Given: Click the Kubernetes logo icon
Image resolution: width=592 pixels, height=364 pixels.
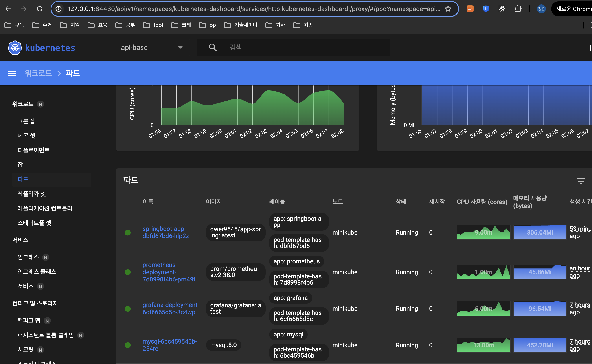Looking at the screenshot, I should tap(15, 48).
